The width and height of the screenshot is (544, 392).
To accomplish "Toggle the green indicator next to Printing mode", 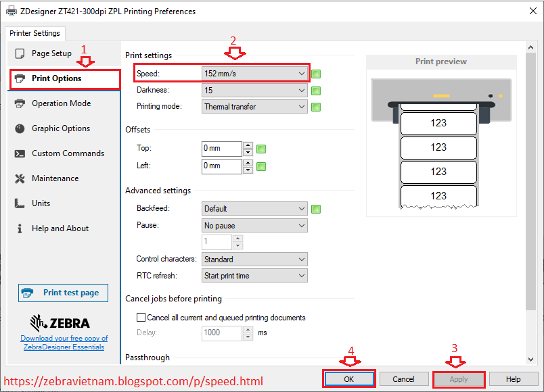I will pyautogui.click(x=316, y=107).
